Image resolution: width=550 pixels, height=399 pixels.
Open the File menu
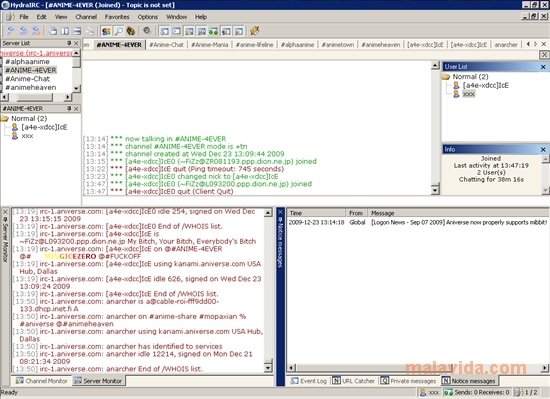click(24, 17)
